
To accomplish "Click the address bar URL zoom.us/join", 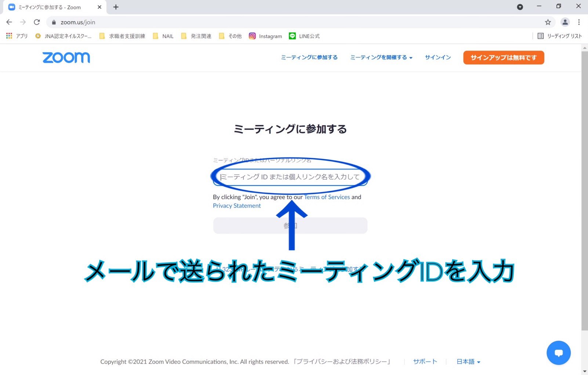I will point(78,22).
